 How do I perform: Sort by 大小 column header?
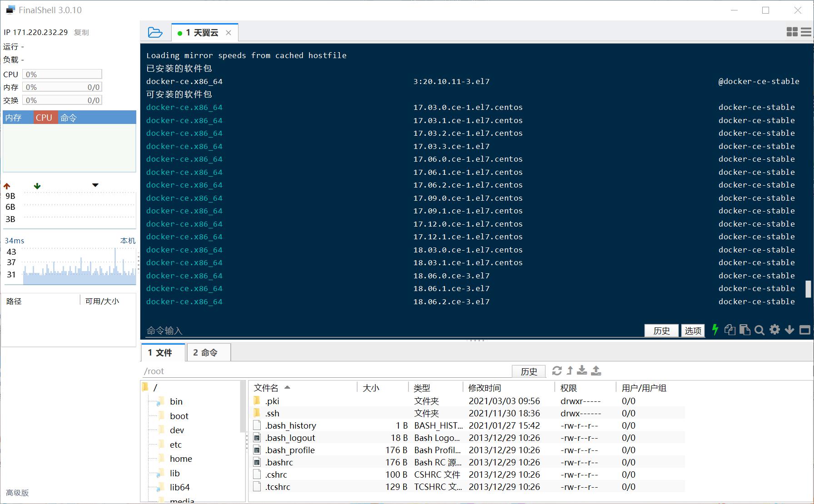click(x=383, y=388)
